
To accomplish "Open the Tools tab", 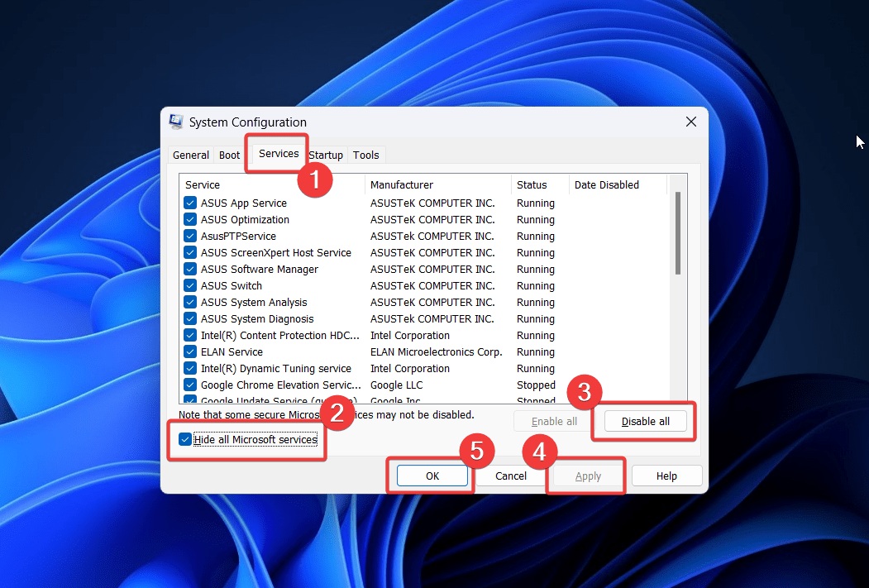I will coord(365,155).
